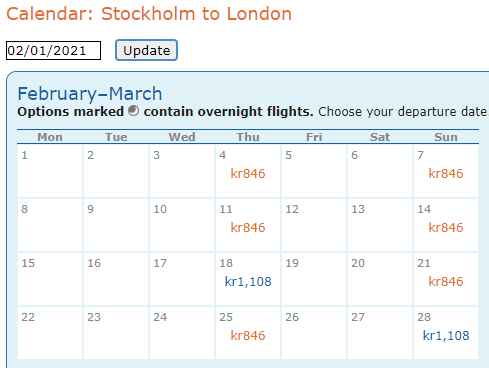Open the kr846 option on Thursday 25
Viewport: 489px width, 368px height.
coord(248,336)
